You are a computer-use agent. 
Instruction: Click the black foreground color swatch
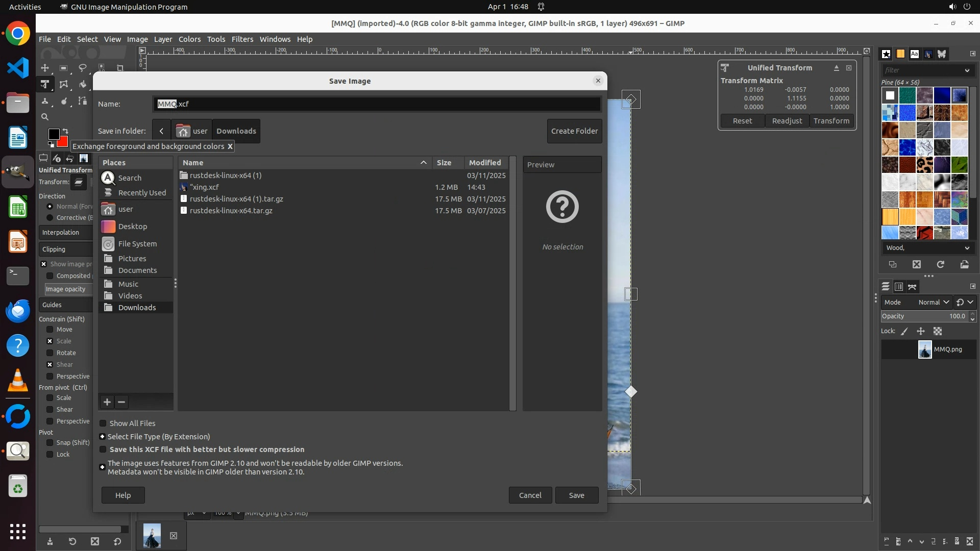coord(53,134)
